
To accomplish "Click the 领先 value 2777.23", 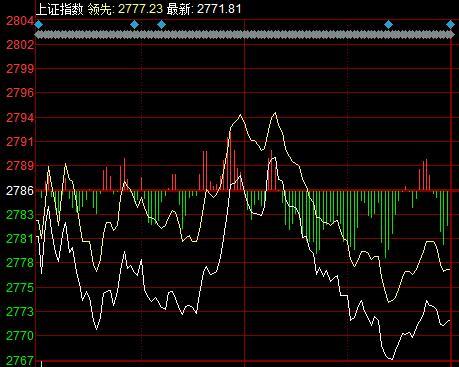I will click(x=140, y=9).
